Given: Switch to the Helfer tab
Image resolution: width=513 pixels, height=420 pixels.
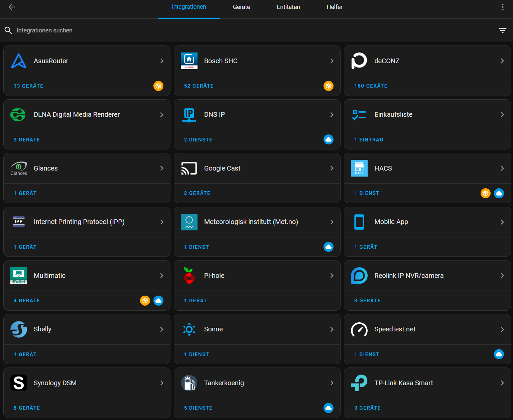Looking at the screenshot, I should pos(335,7).
